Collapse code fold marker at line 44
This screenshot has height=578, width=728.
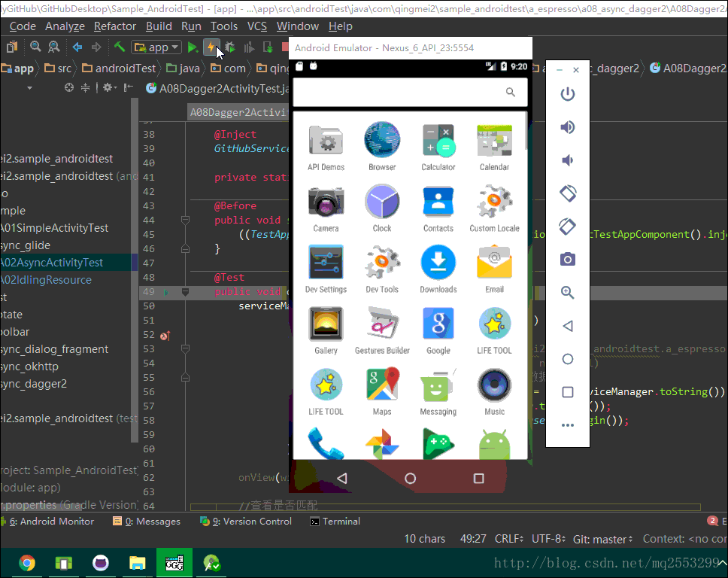185,220
